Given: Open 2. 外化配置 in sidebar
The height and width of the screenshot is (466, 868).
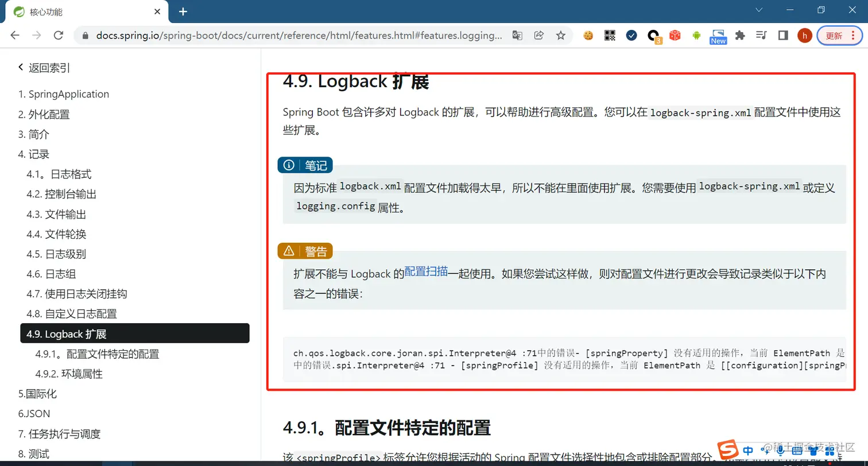Looking at the screenshot, I should (x=44, y=114).
